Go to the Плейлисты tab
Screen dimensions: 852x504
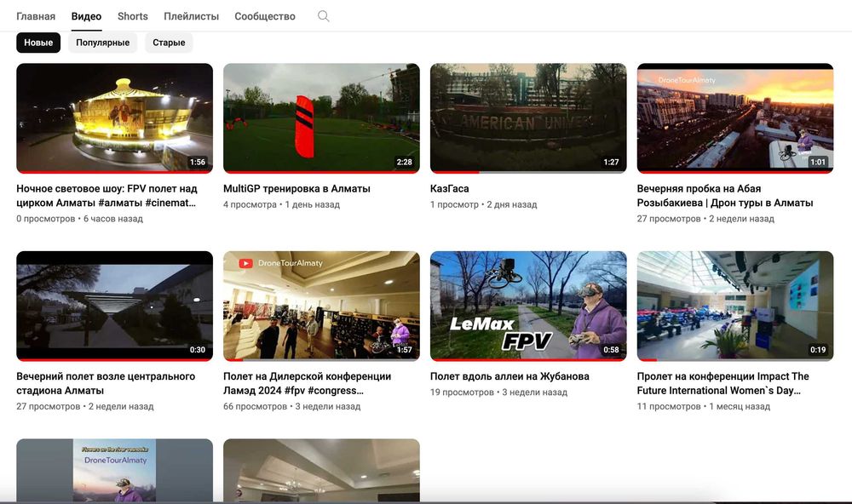[x=191, y=16]
